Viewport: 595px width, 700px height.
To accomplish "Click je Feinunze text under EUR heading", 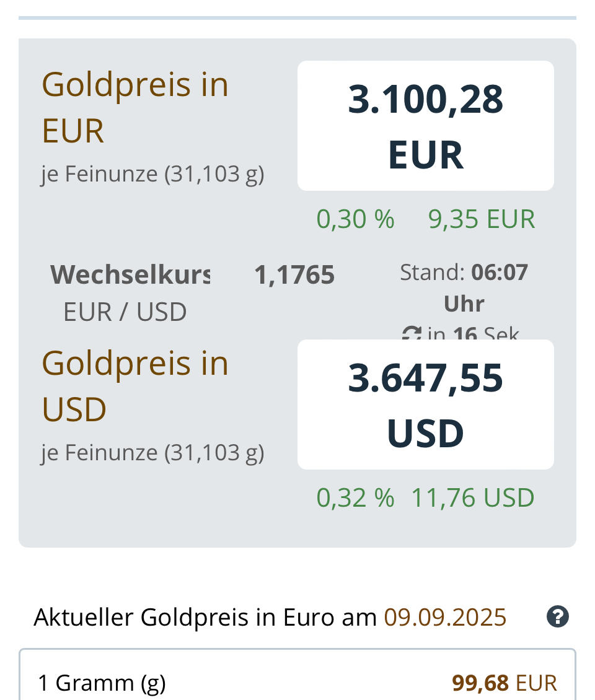I will [152, 174].
